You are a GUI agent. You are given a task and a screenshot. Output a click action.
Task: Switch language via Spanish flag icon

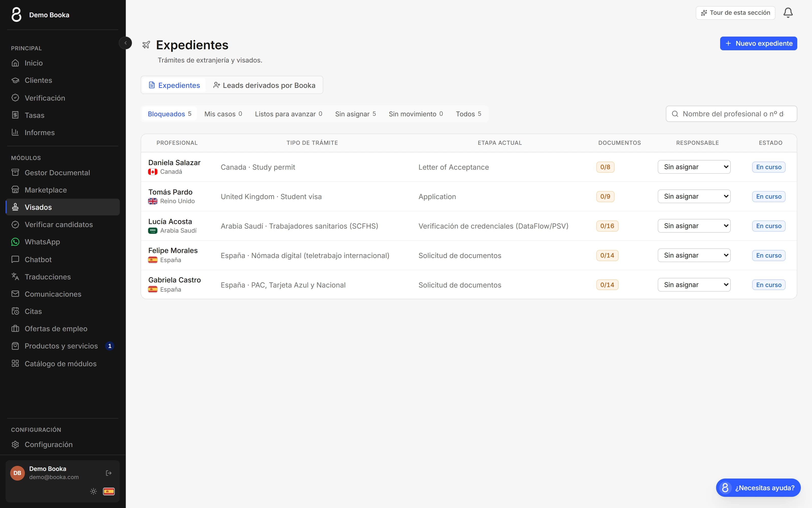pos(109,491)
